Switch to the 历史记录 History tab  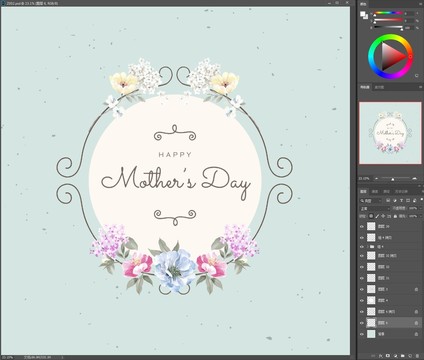401,191
